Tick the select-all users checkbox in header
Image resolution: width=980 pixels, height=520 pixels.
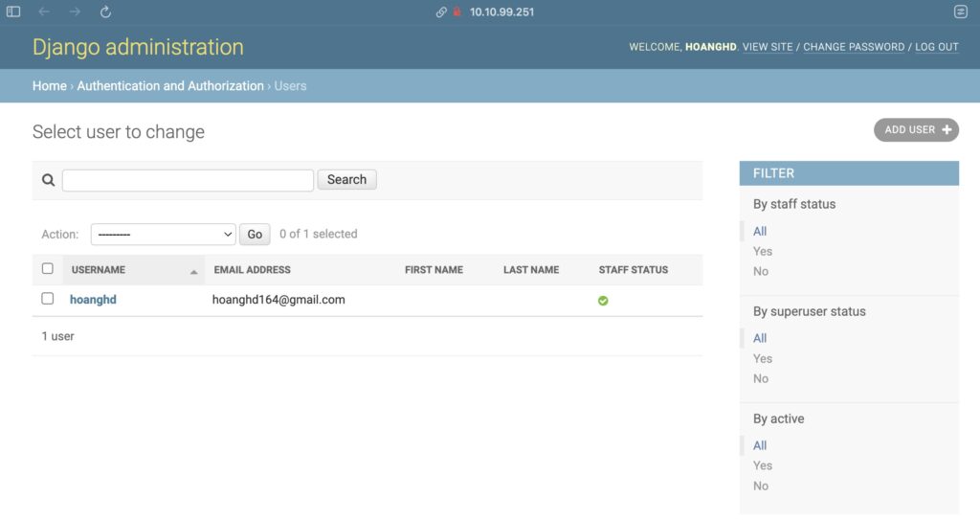[x=48, y=268]
